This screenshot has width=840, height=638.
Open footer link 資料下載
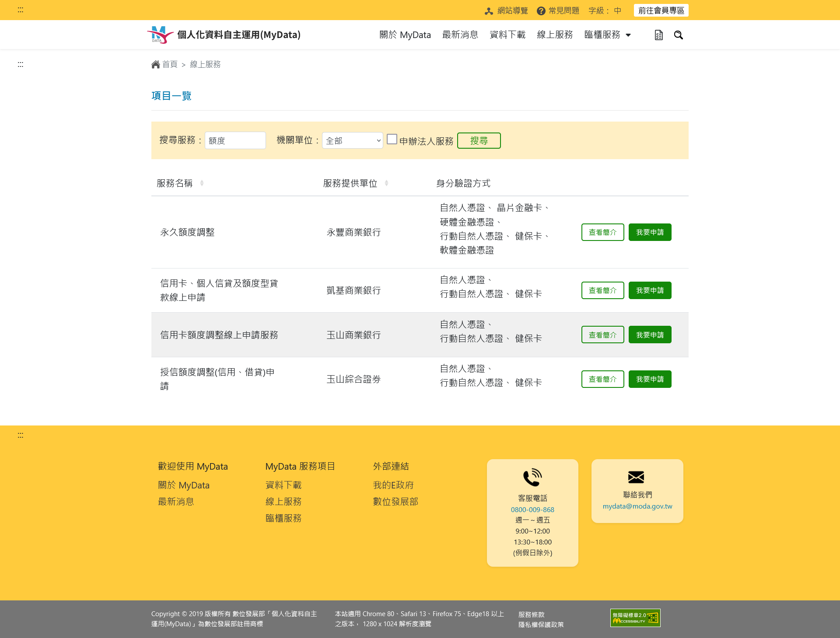283,485
